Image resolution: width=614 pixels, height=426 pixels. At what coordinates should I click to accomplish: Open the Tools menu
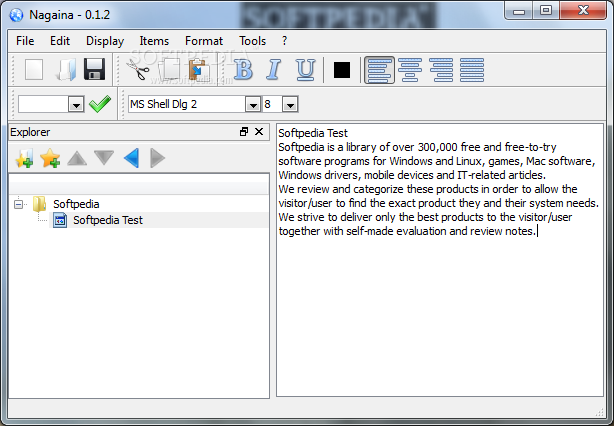pos(253,41)
